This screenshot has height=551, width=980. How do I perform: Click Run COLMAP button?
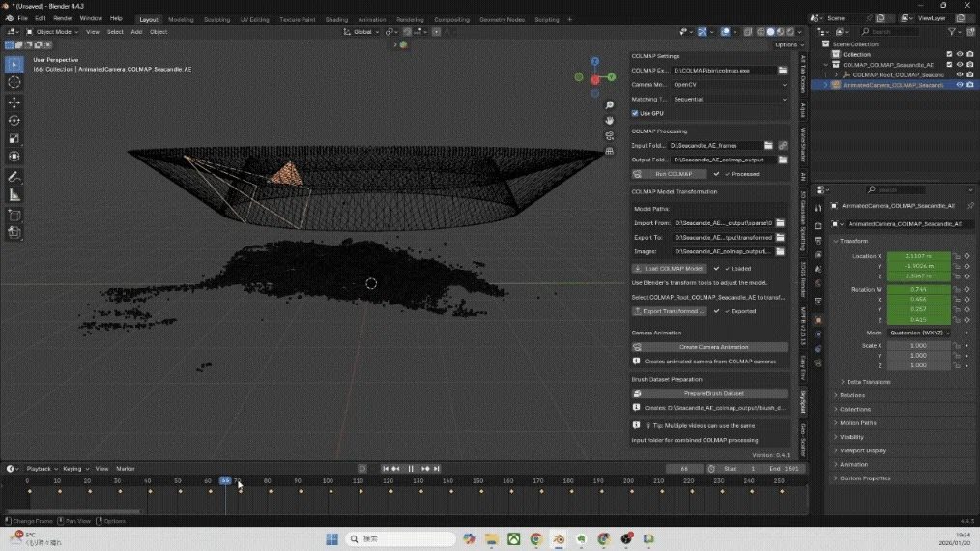[670, 174]
